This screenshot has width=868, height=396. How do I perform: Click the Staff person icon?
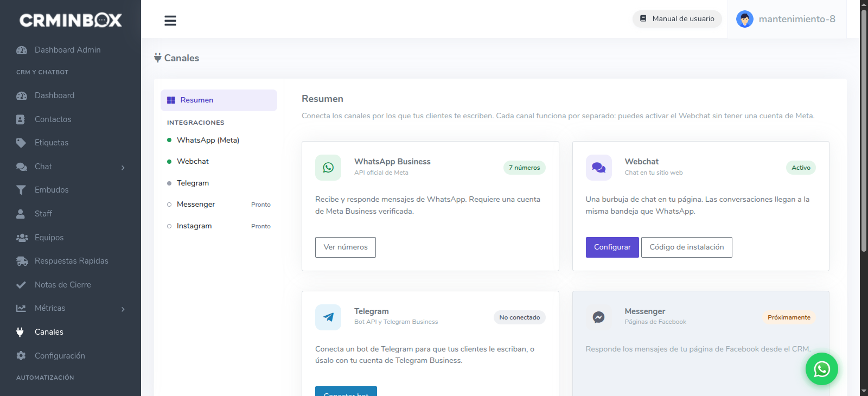[x=21, y=214]
